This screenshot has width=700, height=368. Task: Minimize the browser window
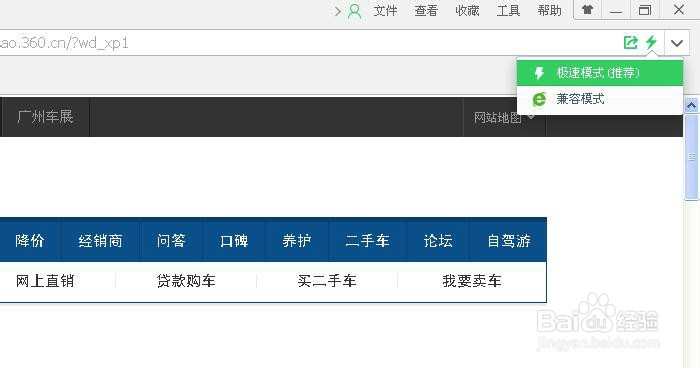click(x=616, y=10)
